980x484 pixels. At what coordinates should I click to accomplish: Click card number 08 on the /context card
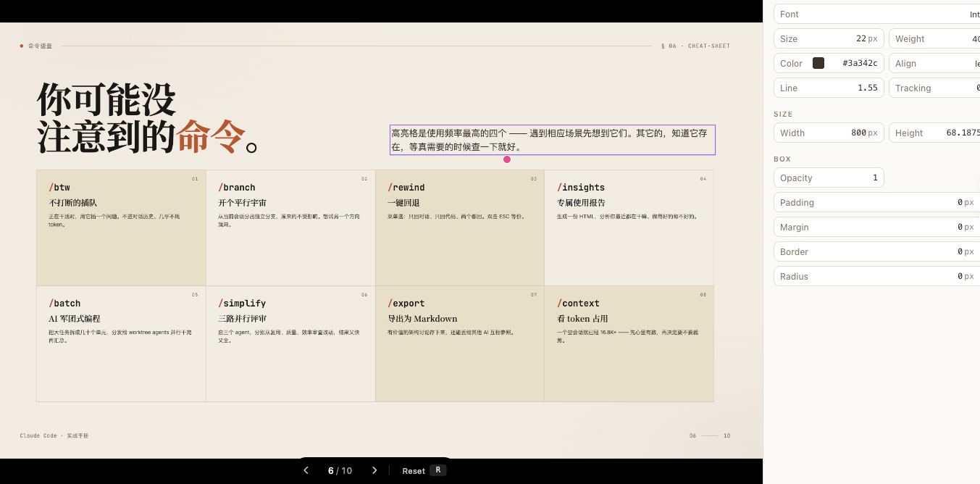(x=703, y=294)
